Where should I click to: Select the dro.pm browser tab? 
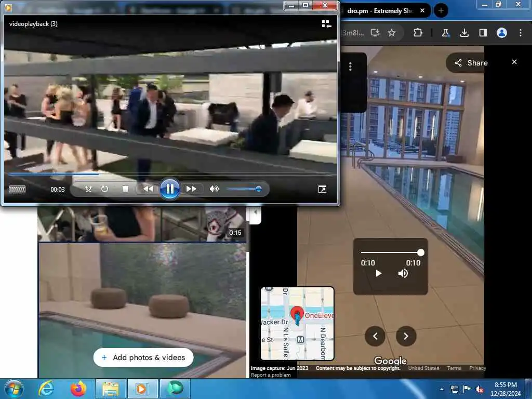380,11
